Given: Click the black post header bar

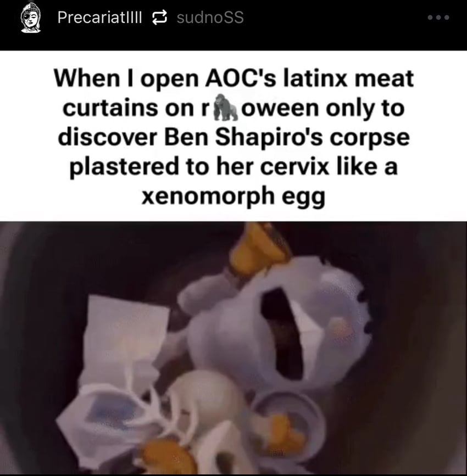Looking at the screenshot, I should [233, 25].
